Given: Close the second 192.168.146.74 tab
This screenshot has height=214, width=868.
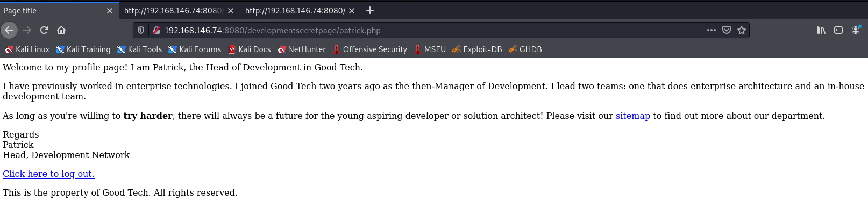Looking at the screenshot, I should coord(231,11).
